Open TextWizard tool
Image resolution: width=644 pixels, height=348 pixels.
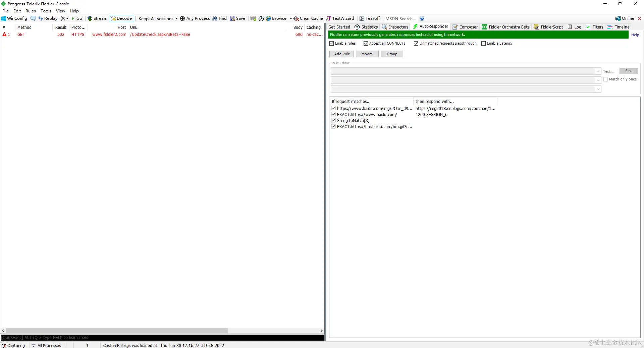340,18
